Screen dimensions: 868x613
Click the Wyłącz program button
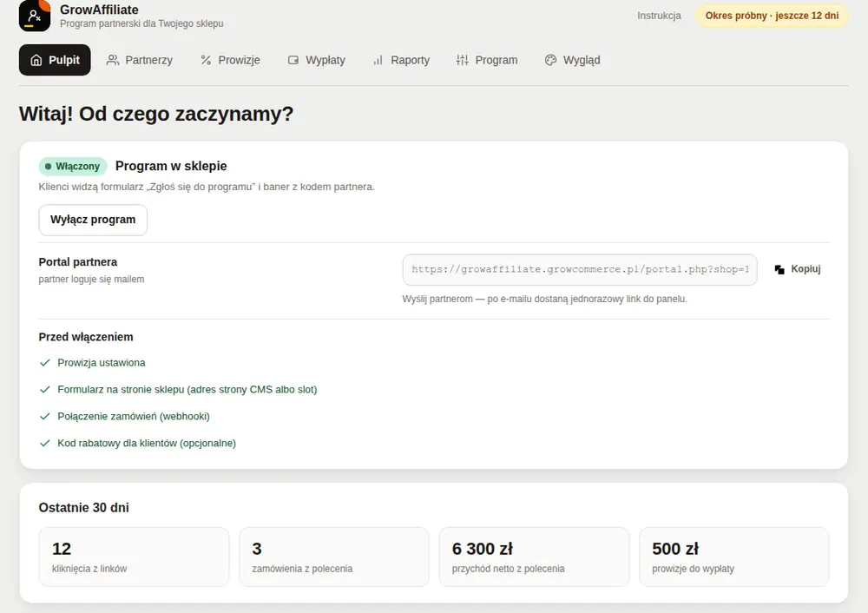coord(93,220)
